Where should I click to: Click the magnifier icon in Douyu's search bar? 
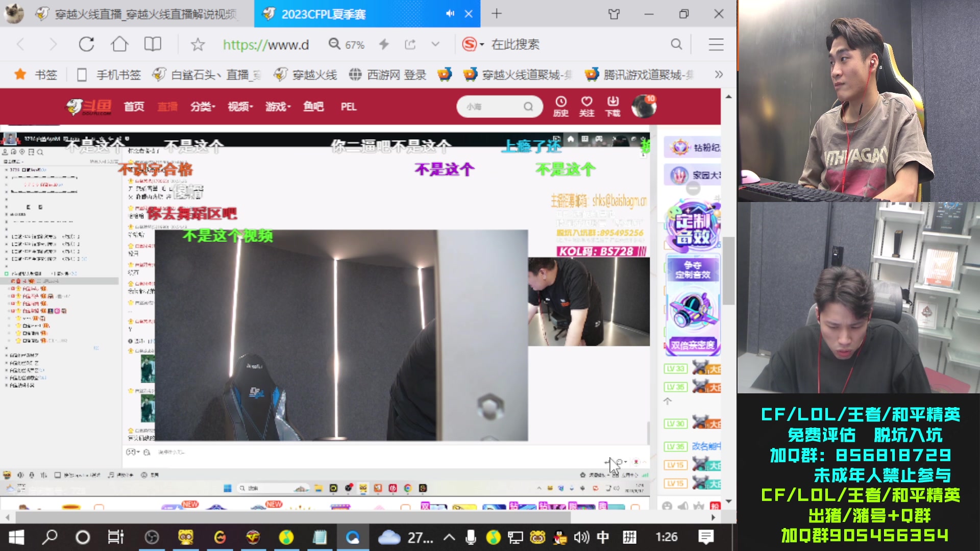click(x=528, y=106)
